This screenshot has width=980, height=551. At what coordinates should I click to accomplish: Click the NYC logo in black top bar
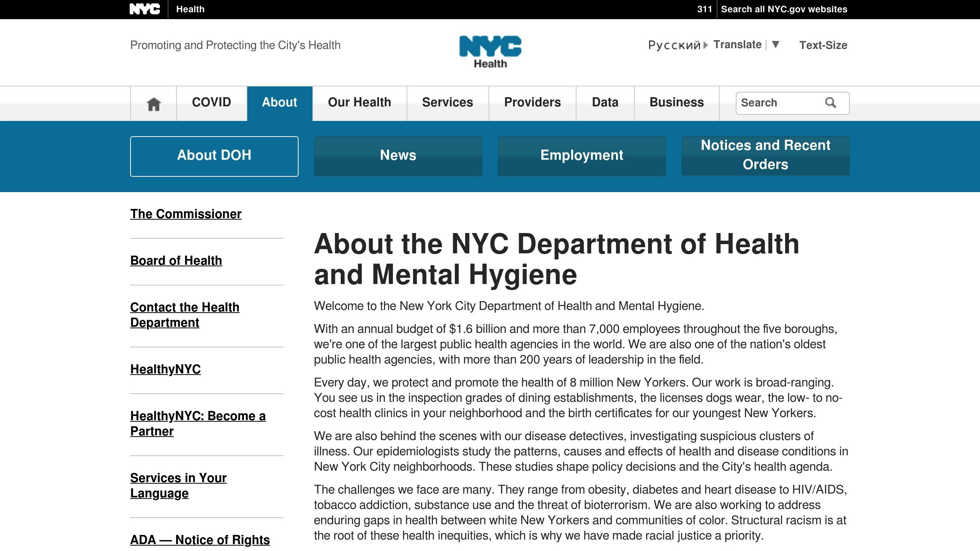click(145, 9)
